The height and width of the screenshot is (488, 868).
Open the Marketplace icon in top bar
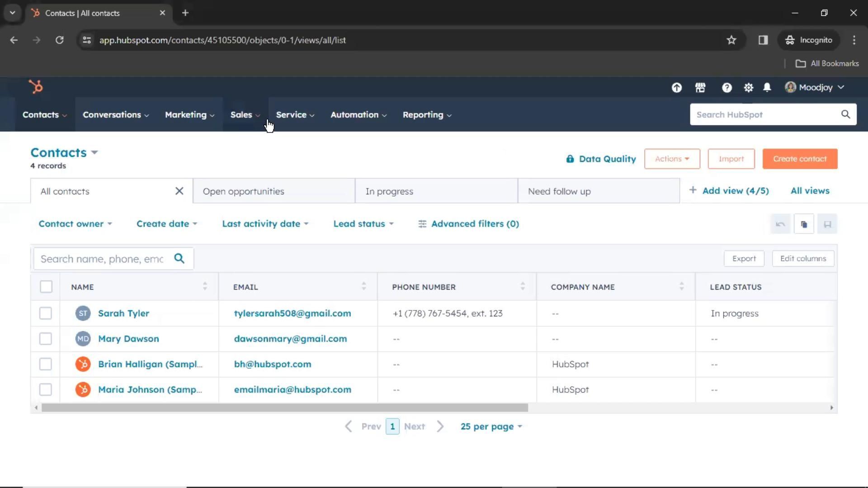click(x=700, y=88)
